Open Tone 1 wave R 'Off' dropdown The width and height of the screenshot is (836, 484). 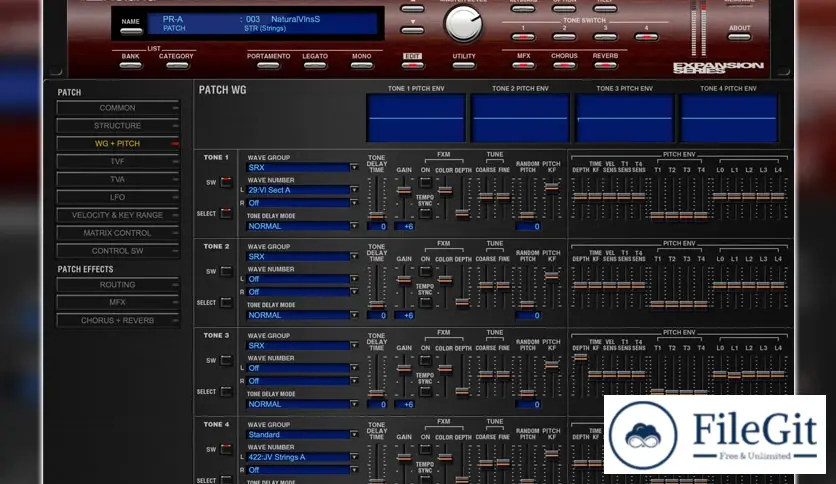point(302,203)
